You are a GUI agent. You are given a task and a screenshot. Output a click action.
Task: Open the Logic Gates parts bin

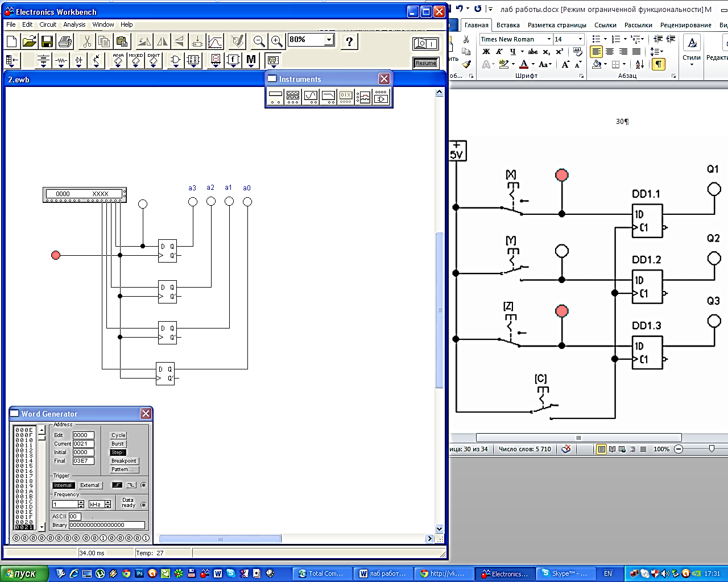click(x=175, y=60)
